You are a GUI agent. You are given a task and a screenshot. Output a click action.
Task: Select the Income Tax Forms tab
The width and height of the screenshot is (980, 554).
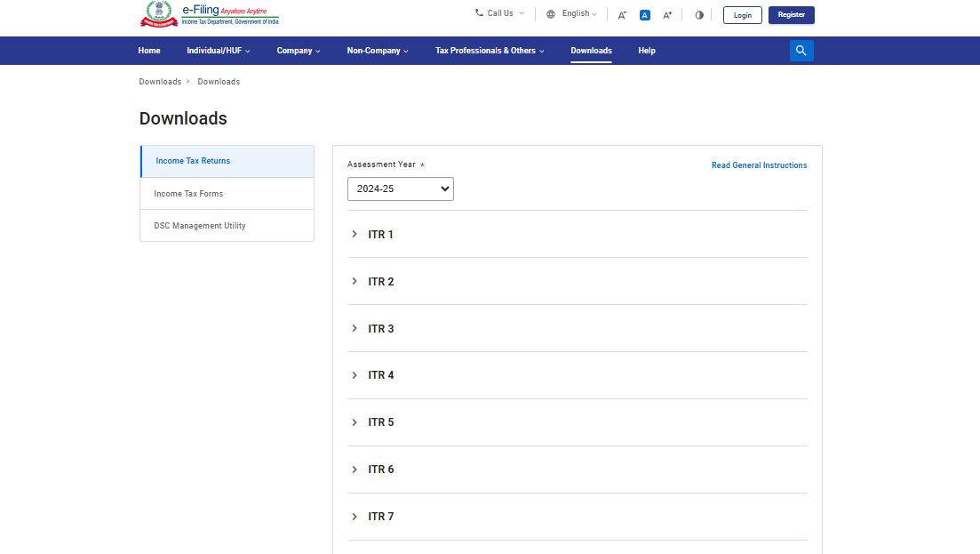188,194
